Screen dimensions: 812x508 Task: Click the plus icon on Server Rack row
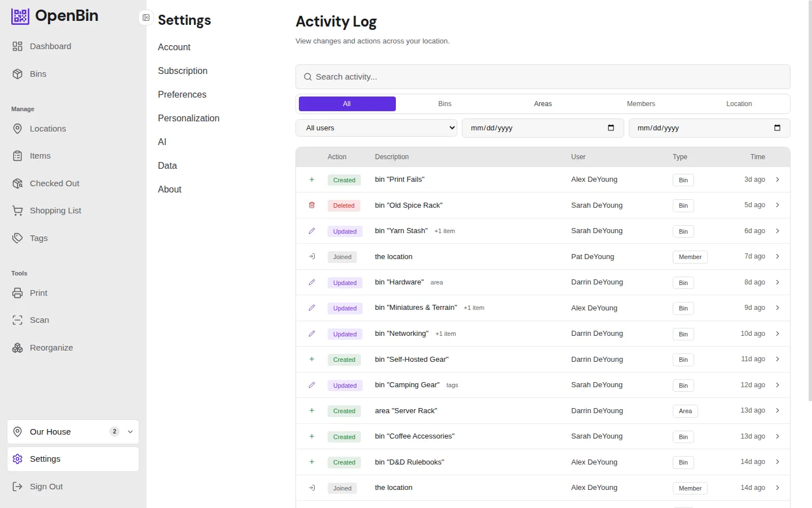[312, 410]
